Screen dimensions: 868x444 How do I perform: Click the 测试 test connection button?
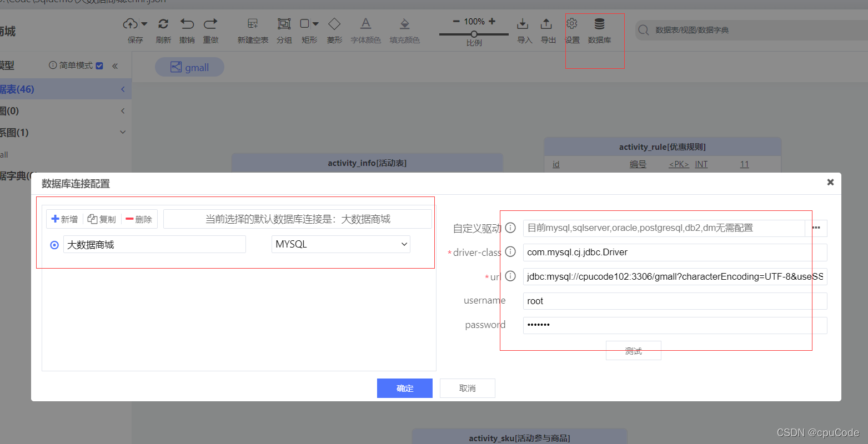click(x=634, y=351)
